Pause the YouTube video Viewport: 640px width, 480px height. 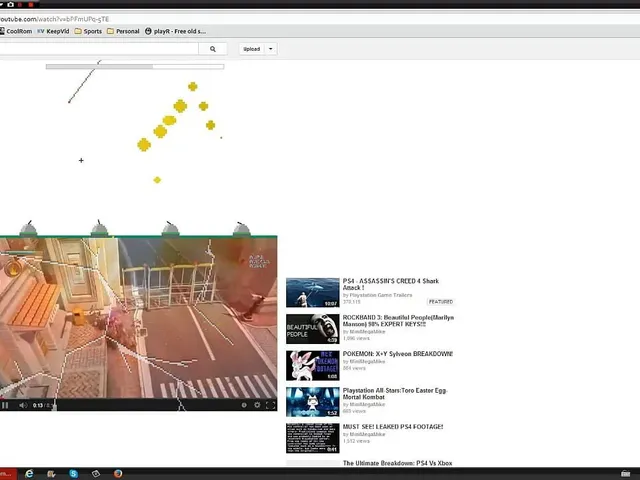pyautogui.click(x=5, y=405)
